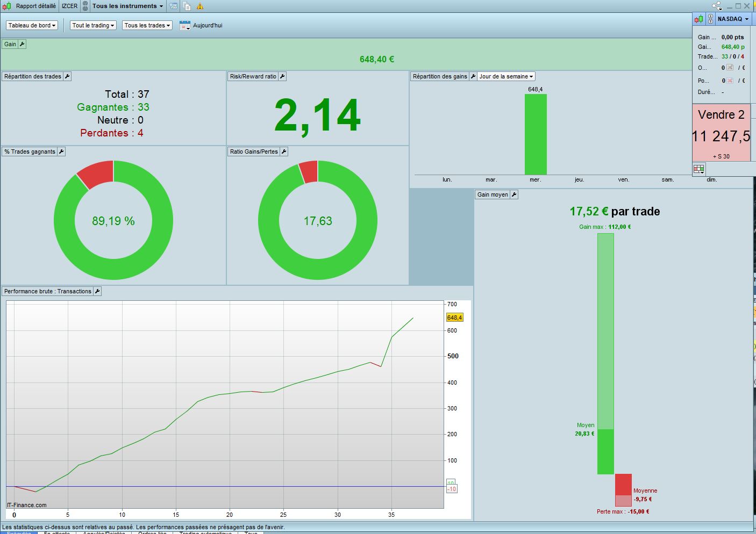Expand the Tout le trading dropdown
The width and height of the screenshot is (756, 534).
[93, 25]
